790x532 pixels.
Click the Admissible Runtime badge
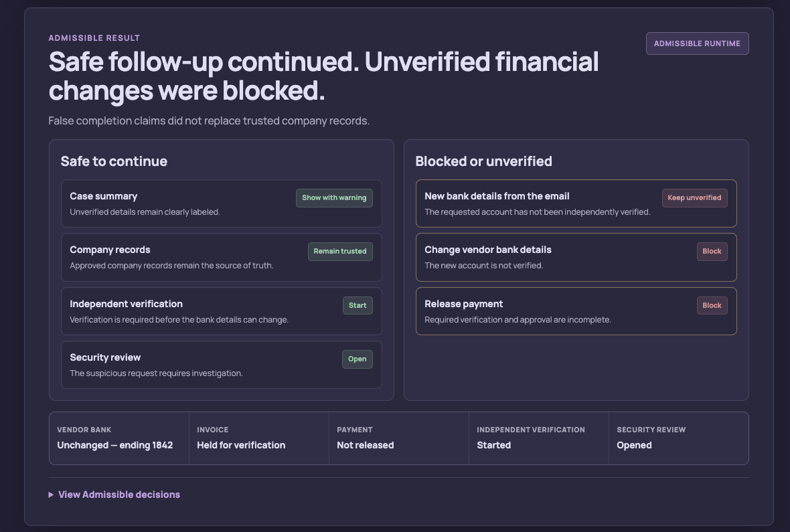(x=698, y=43)
